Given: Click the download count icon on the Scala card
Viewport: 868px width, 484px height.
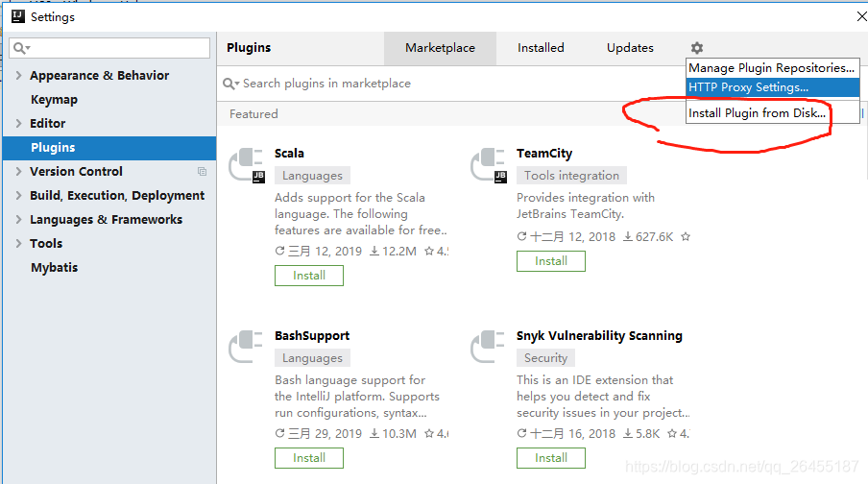Looking at the screenshot, I should (374, 252).
